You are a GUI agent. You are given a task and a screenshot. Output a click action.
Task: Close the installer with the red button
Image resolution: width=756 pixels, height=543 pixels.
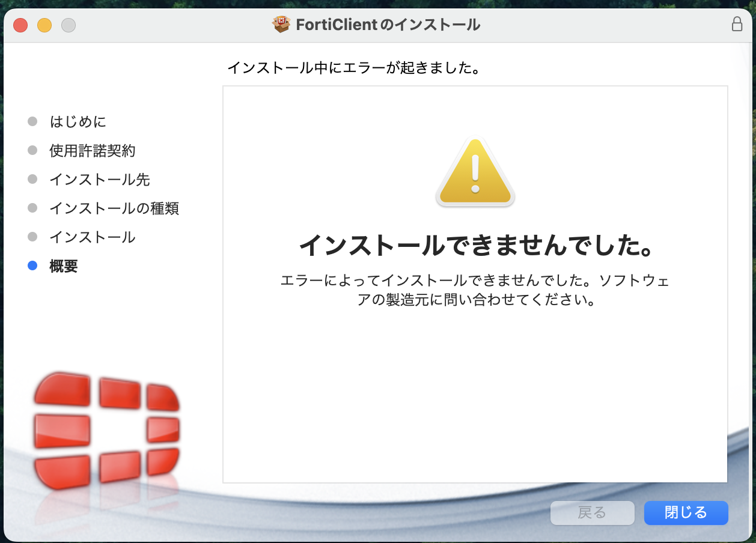[x=20, y=25]
